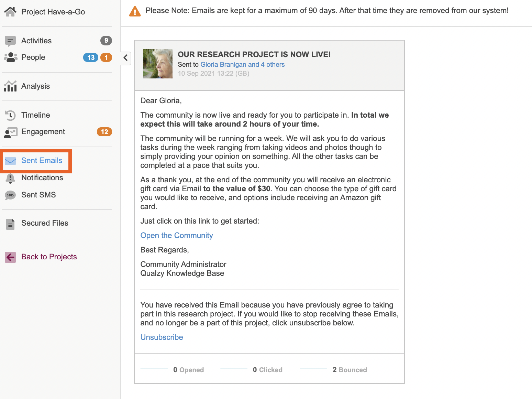Open the Gloria Branigan and 4 others link
The height and width of the screenshot is (399, 532).
point(242,65)
